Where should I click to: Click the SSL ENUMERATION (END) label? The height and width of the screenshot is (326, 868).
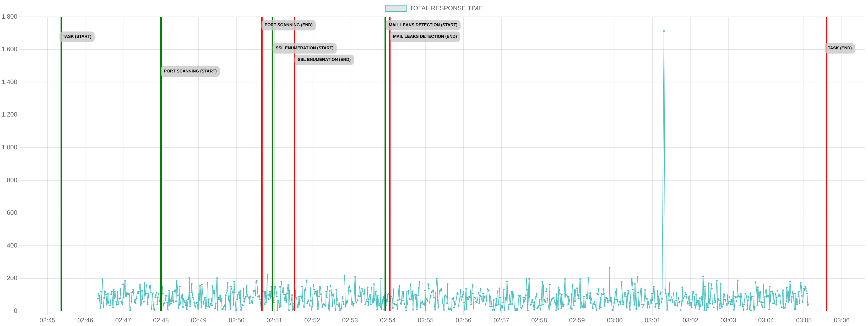pos(324,60)
